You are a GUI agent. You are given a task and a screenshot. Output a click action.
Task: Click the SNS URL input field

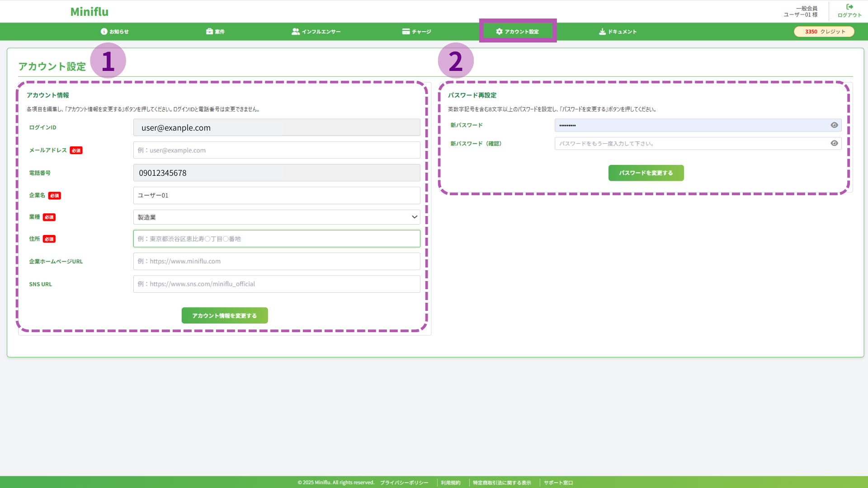point(276,284)
